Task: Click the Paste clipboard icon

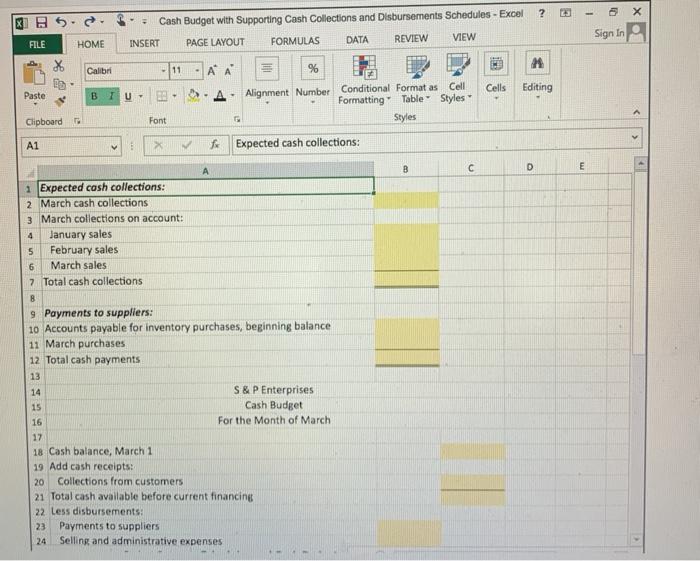Action: [x=34, y=73]
